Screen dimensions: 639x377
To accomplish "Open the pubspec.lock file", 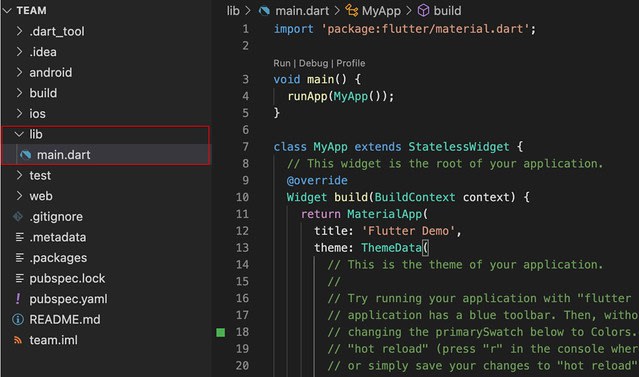I will pyautogui.click(x=67, y=278).
